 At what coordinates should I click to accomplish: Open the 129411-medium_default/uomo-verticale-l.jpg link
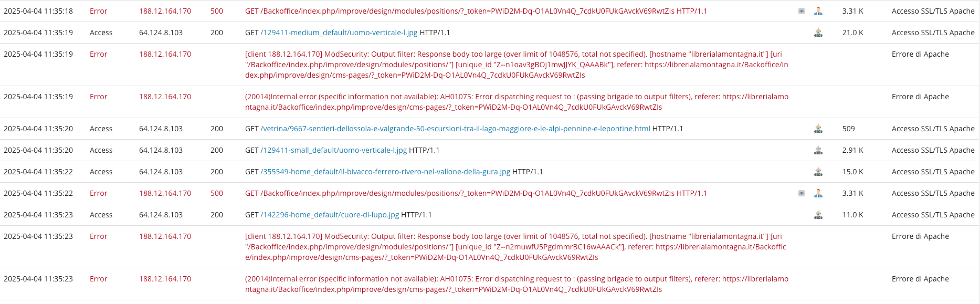tap(339, 33)
